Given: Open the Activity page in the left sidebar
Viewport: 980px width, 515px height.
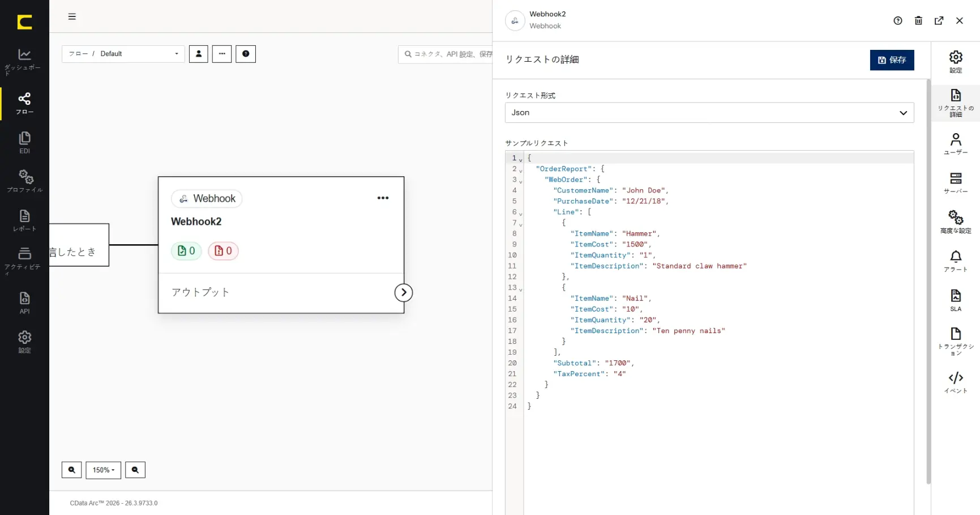Looking at the screenshot, I should click(x=24, y=261).
